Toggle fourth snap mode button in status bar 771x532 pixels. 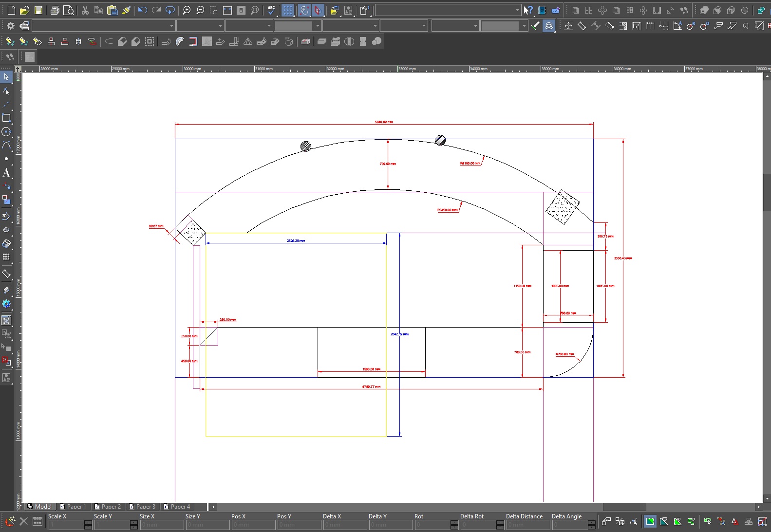coord(691,521)
